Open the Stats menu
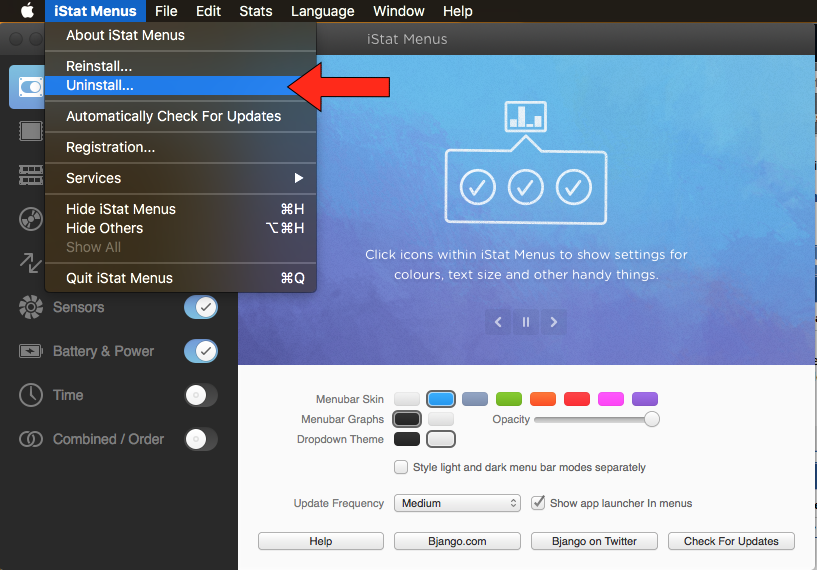This screenshot has height=570, width=817. pyautogui.click(x=256, y=11)
